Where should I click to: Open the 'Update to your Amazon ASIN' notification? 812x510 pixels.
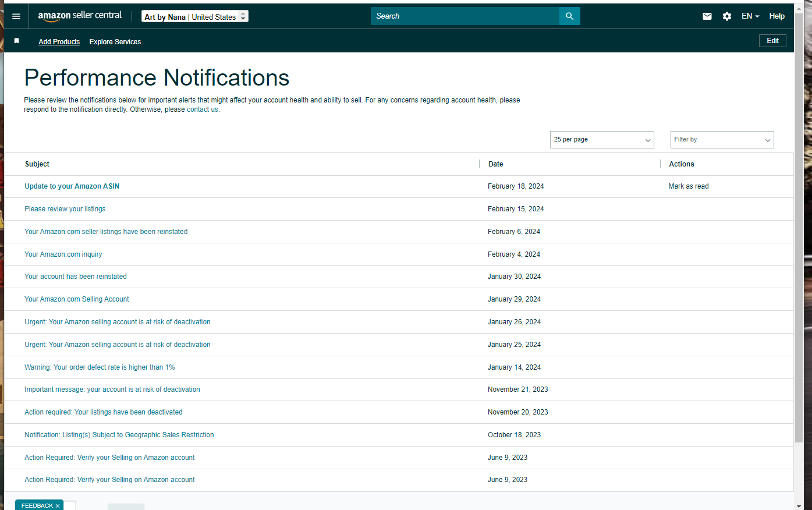click(x=72, y=186)
